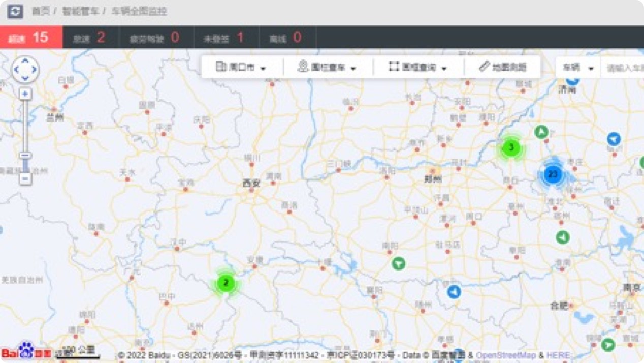This screenshot has width=644, height=363.
Task: Open the green cluster marker labeled 2
Action: point(226,283)
